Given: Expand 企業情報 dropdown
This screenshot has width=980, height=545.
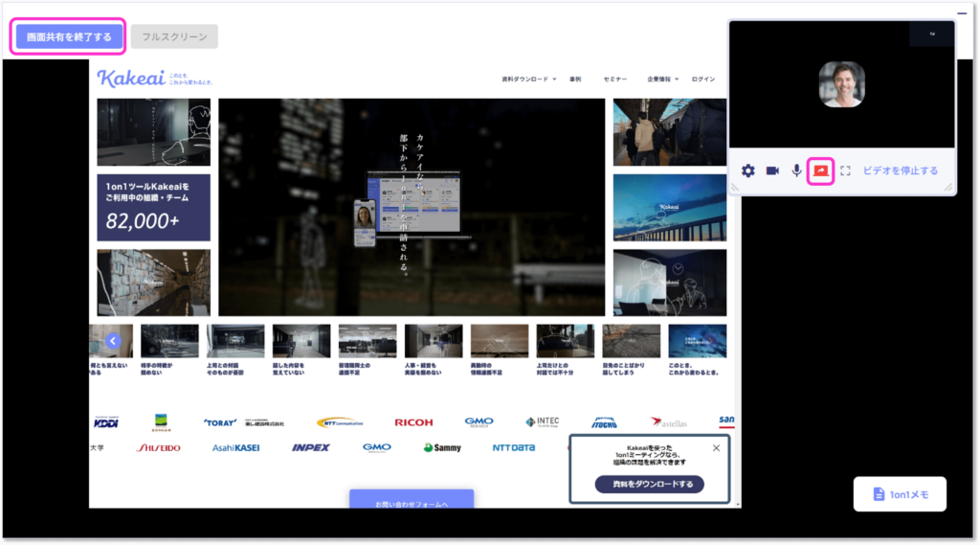Looking at the screenshot, I should [x=662, y=79].
